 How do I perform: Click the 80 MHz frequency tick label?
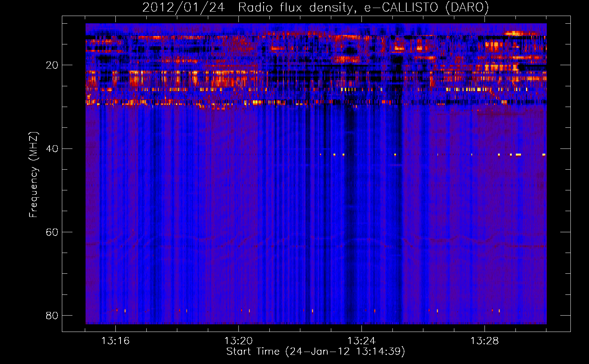(x=52, y=315)
